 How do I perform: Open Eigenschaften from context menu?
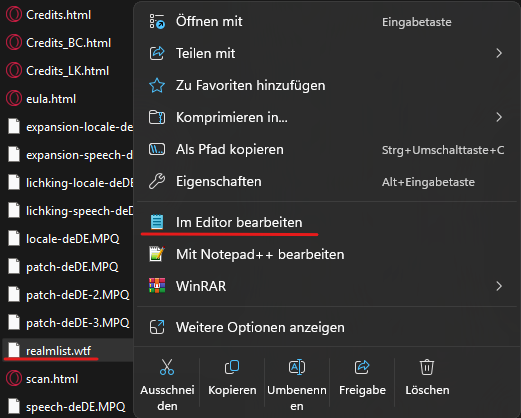coord(327,181)
